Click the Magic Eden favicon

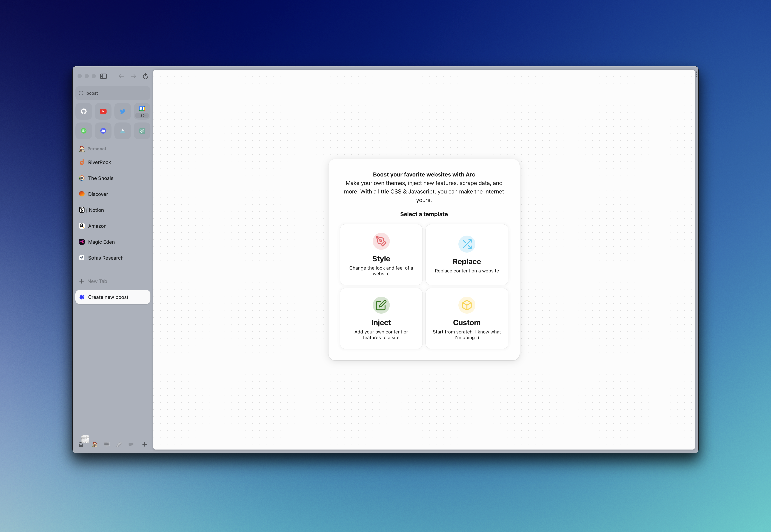coord(82,242)
